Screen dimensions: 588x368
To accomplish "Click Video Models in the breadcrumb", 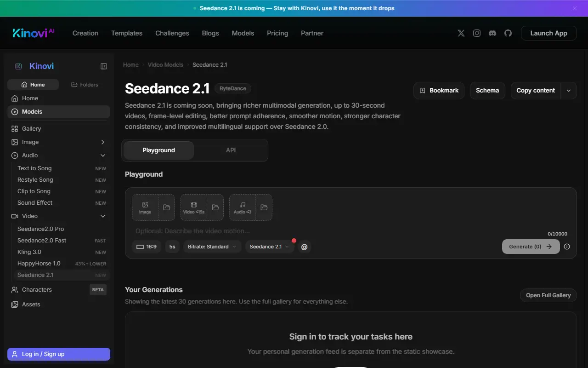I will tap(165, 65).
